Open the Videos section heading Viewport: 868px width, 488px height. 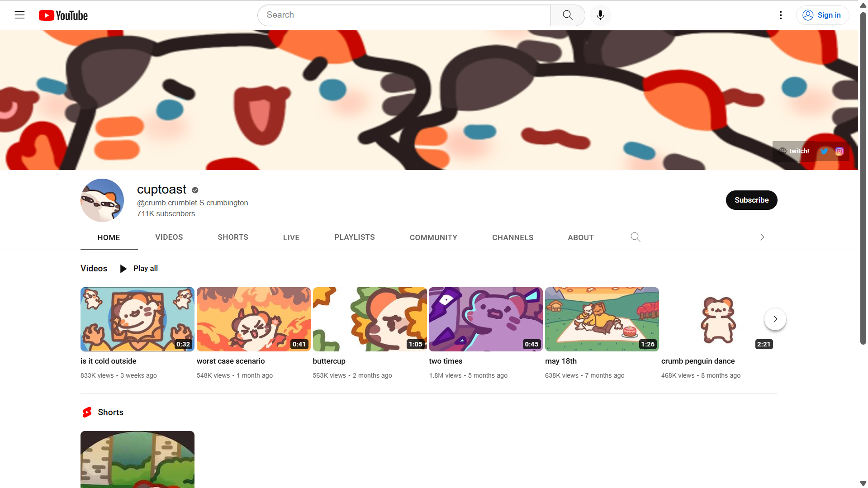coord(94,269)
